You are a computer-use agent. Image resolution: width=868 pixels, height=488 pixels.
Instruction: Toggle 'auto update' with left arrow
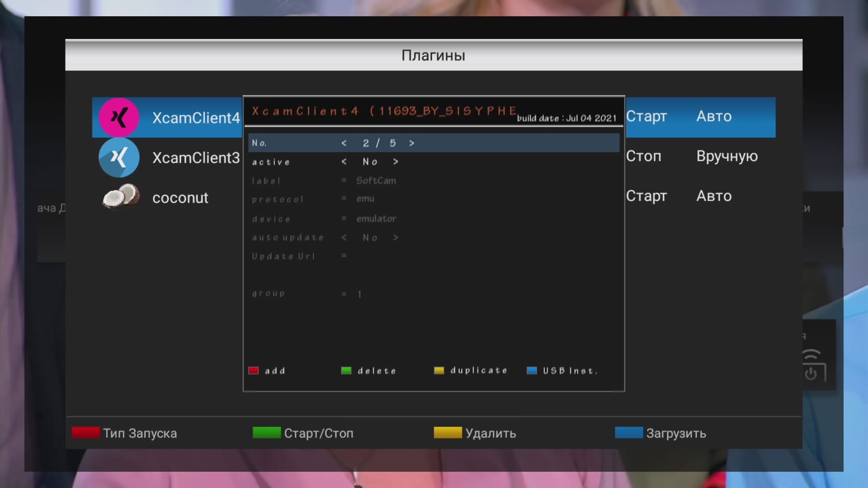click(x=344, y=238)
